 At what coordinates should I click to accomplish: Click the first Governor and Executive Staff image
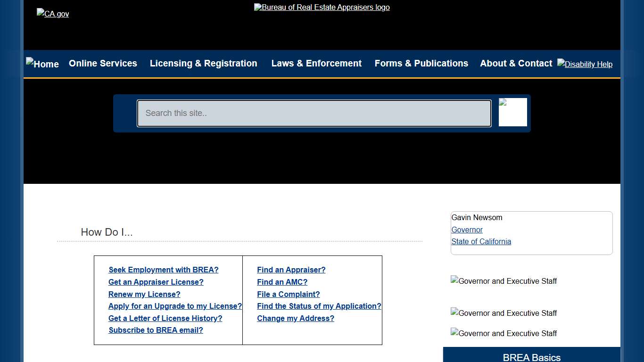click(x=504, y=281)
